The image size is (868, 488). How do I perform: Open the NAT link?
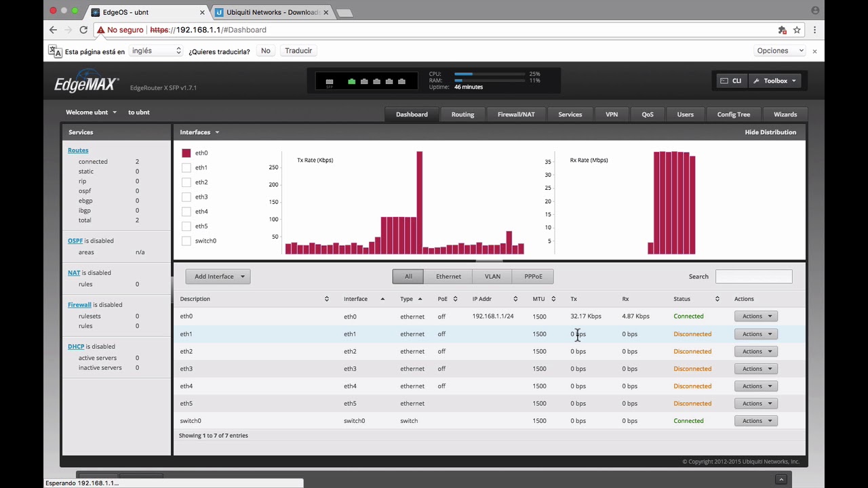[74, 272]
